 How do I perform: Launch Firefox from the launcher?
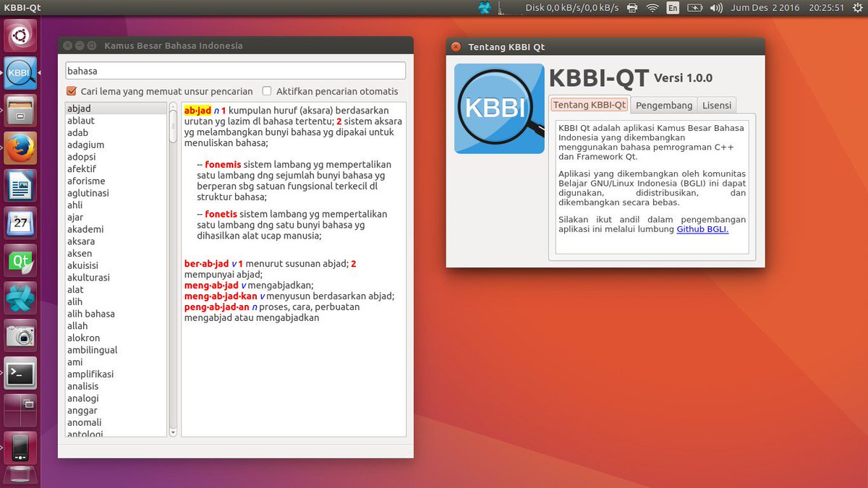coord(20,148)
